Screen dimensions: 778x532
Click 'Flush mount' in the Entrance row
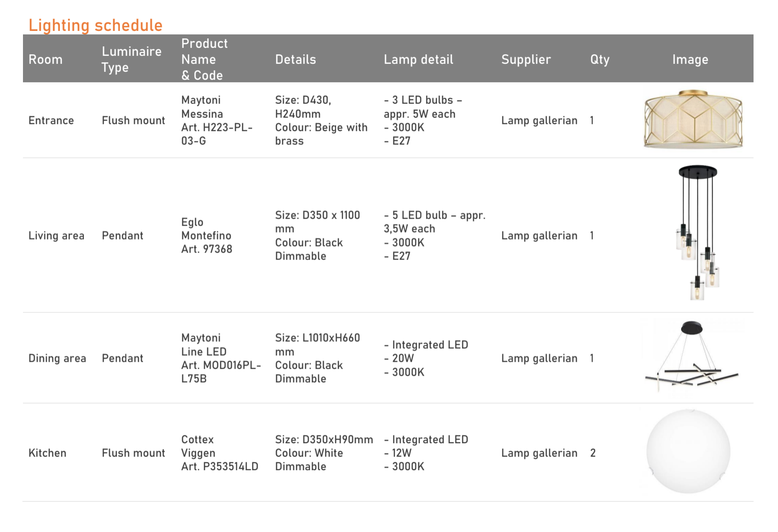[133, 120]
